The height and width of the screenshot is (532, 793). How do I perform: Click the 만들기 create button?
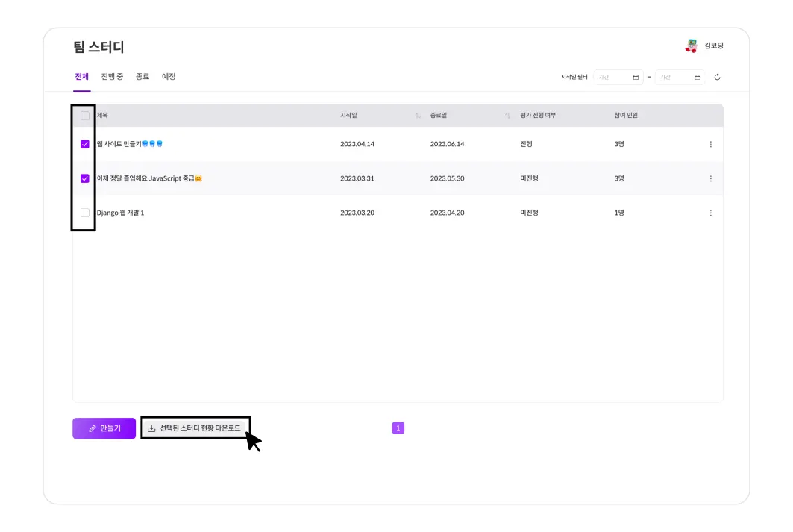[x=104, y=428]
